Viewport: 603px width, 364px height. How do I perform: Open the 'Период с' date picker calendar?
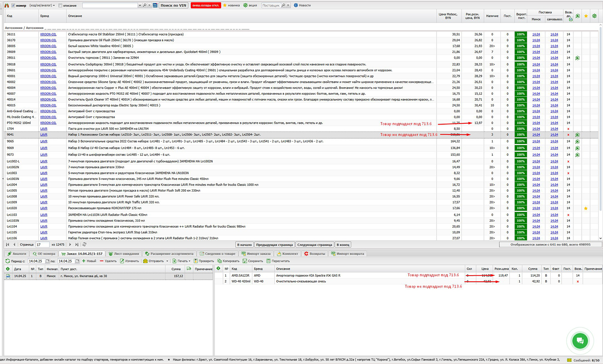(47, 261)
